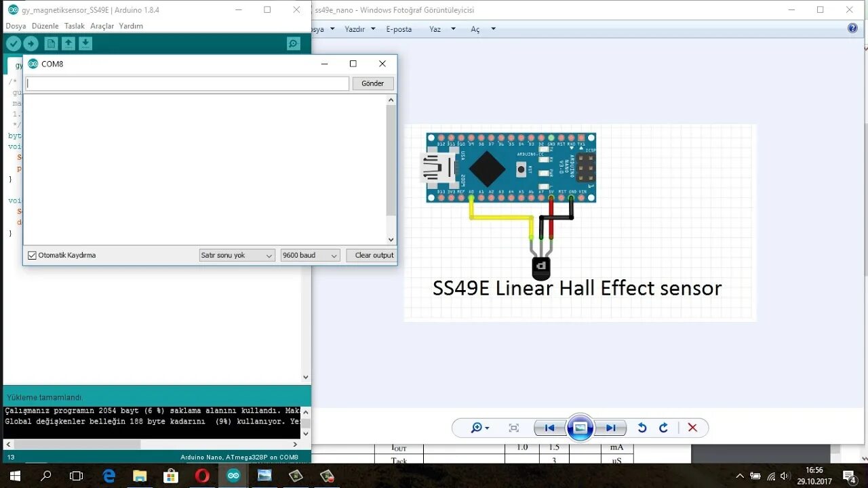The width and height of the screenshot is (868, 488).
Task: Open the Araçlar menu in Arduino
Action: (102, 26)
